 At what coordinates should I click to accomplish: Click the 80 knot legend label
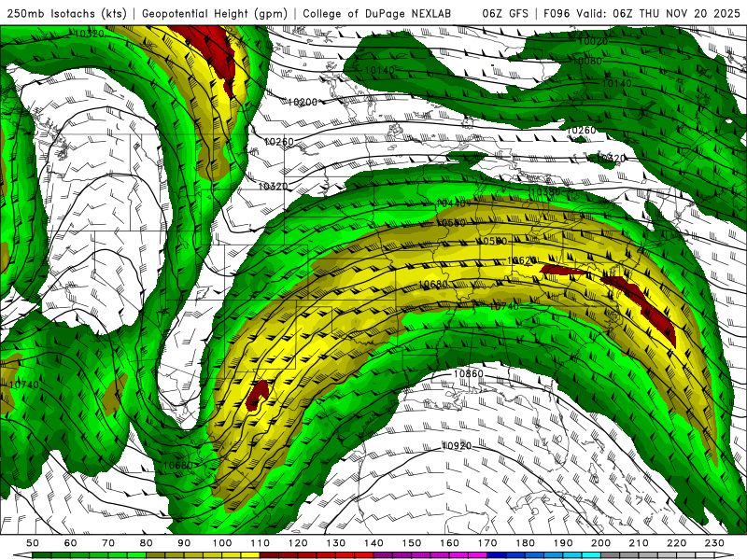(x=147, y=543)
